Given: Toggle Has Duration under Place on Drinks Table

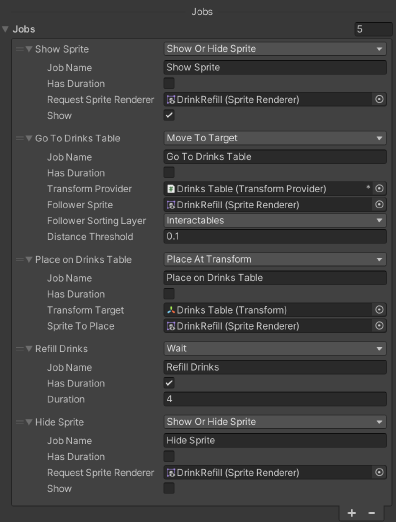Looking at the screenshot, I should tap(169, 294).
